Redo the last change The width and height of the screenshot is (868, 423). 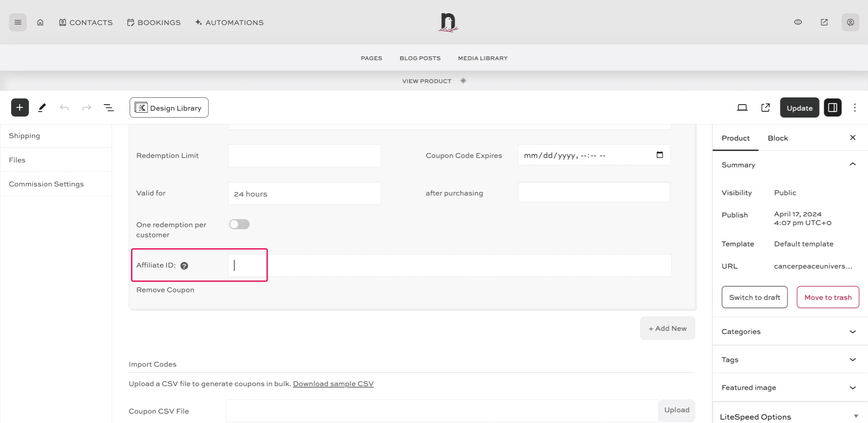coord(86,107)
